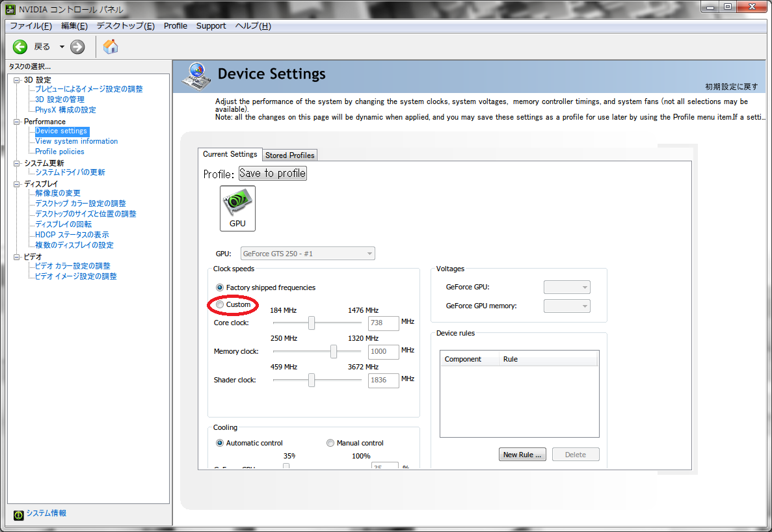
Task: Switch to the Current Settings tab
Action: (x=230, y=154)
